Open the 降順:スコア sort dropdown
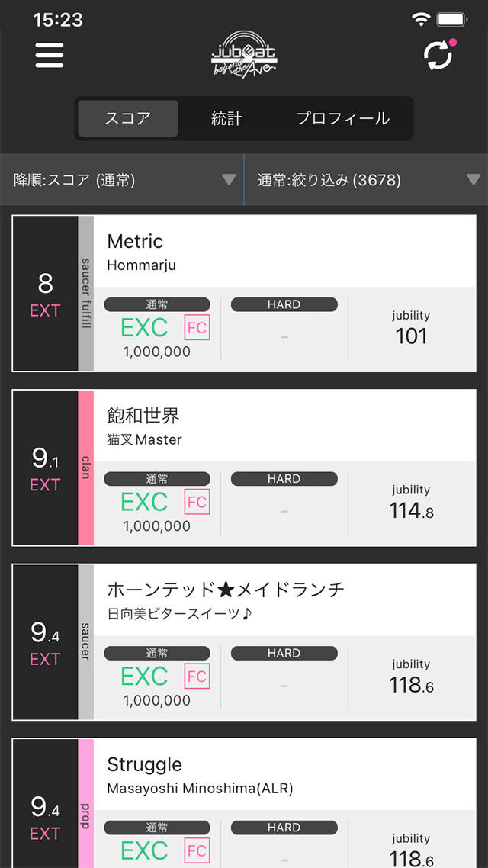488x868 pixels. click(x=114, y=180)
